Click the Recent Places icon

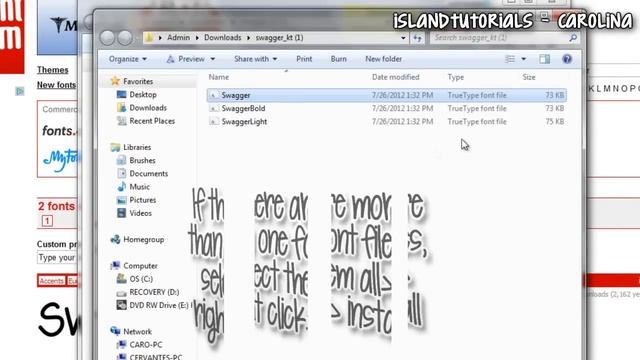(x=121, y=121)
